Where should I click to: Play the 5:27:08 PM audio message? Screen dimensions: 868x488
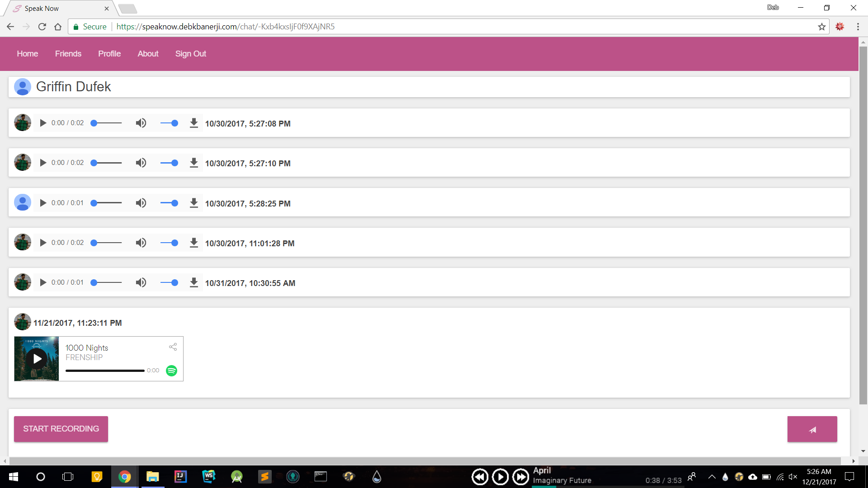tap(43, 123)
